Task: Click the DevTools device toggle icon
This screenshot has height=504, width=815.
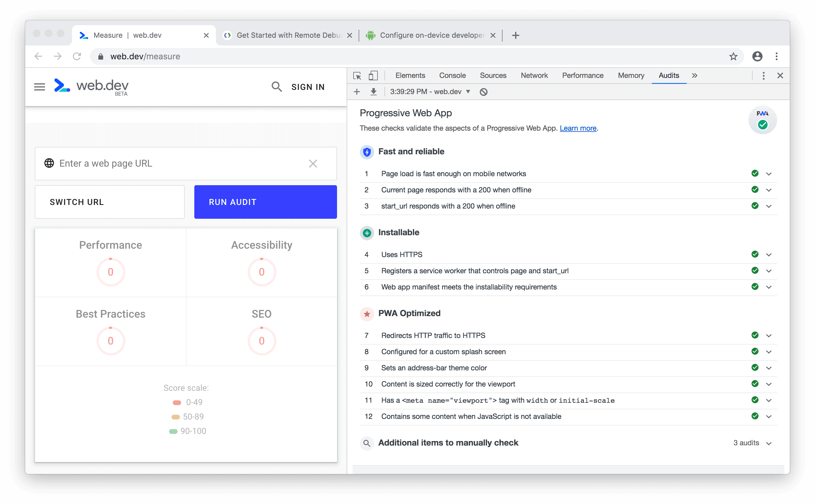Action: coord(373,76)
